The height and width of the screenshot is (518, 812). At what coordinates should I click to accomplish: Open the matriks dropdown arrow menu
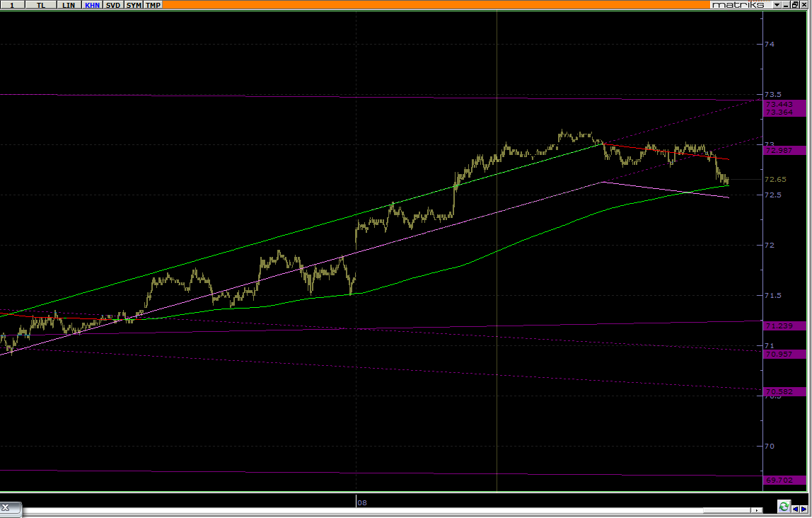(777, 5)
